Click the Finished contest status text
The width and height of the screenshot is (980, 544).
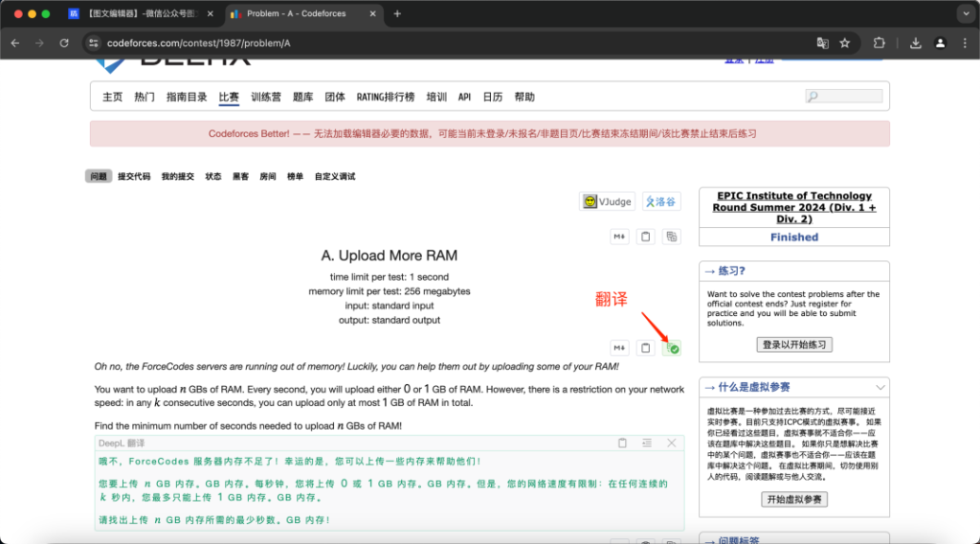793,237
